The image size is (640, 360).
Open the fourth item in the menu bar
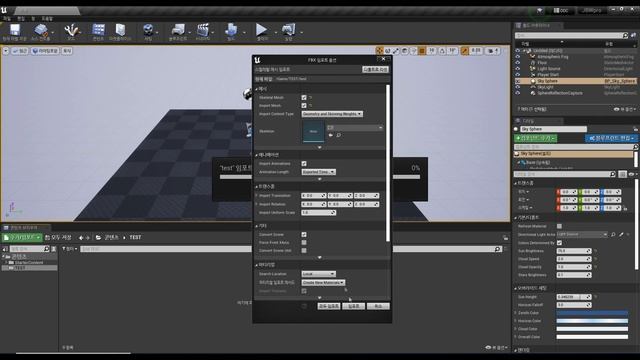tap(47, 19)
